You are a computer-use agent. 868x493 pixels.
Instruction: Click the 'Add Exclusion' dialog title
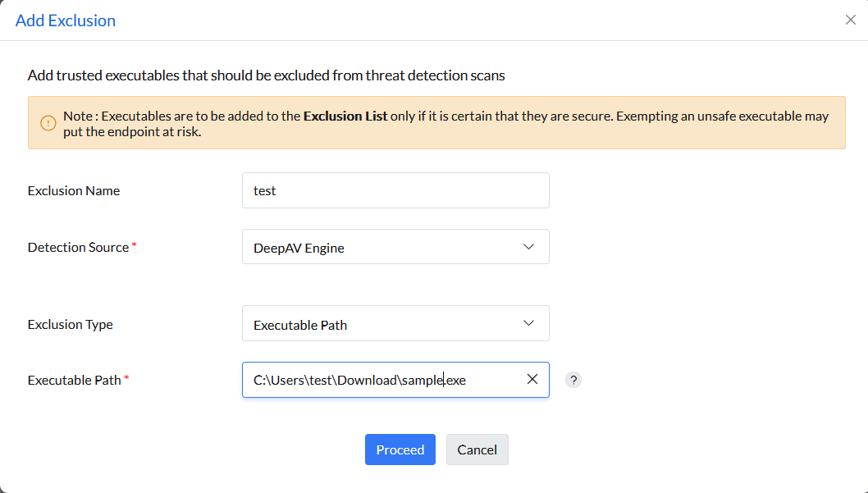click(66, 21)
